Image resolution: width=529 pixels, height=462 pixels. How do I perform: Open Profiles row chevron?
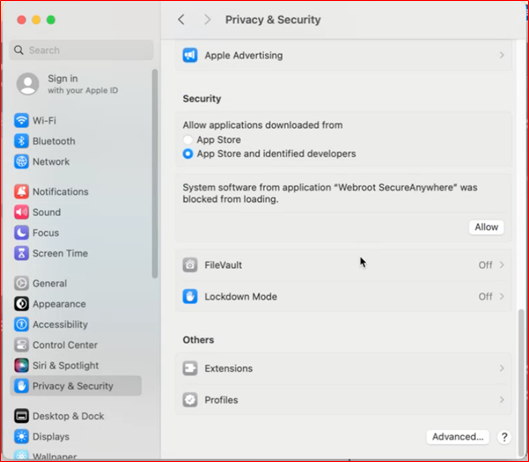click(x=502, y=400)
